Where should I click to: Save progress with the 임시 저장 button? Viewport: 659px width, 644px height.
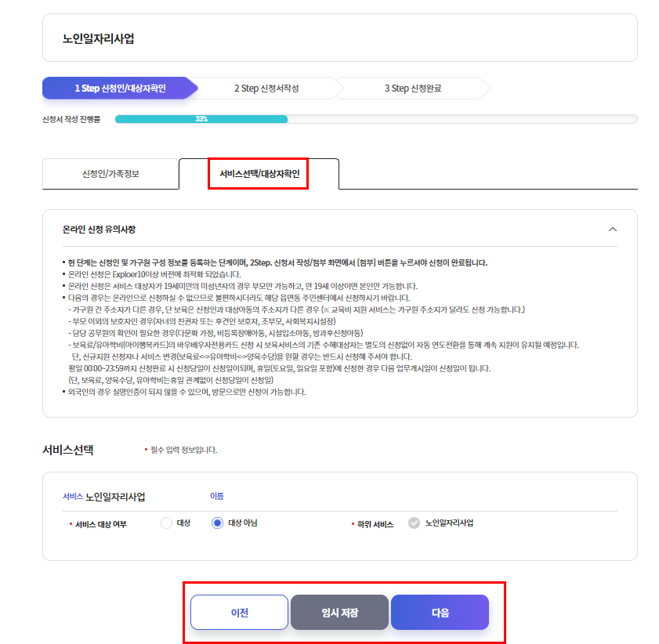[340, 612]
